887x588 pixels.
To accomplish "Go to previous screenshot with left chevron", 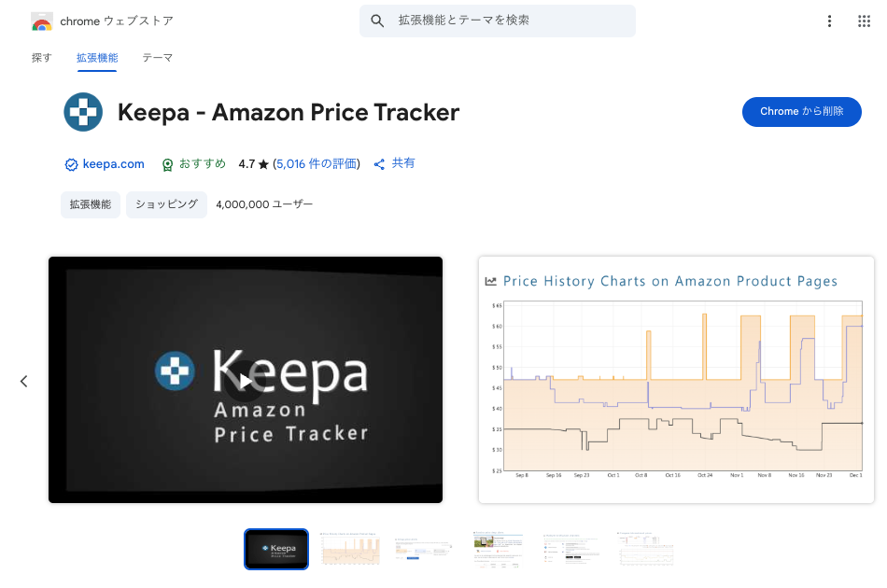I will pyautogui.click(x=24, y=381).
